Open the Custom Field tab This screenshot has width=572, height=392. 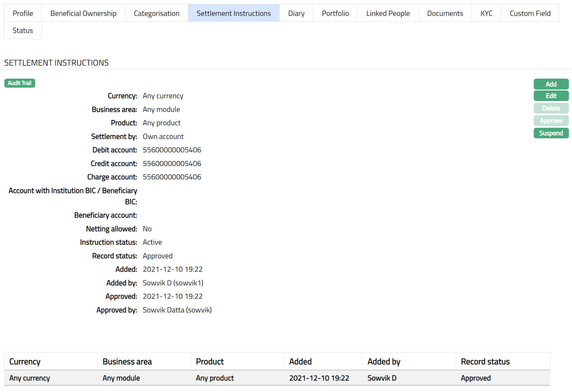click(x=530, y=13)
